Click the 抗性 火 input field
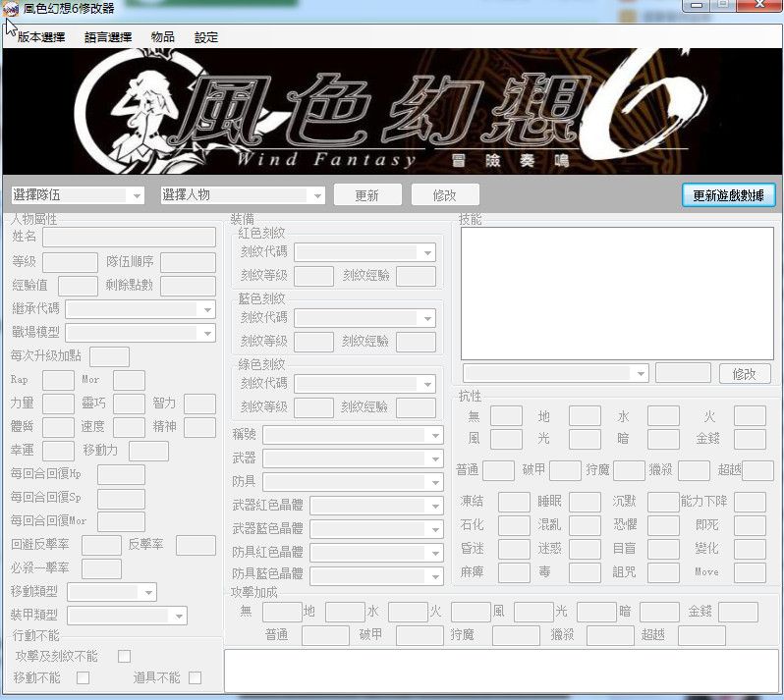This screenshot has height=700, width=784. point(750,415)
